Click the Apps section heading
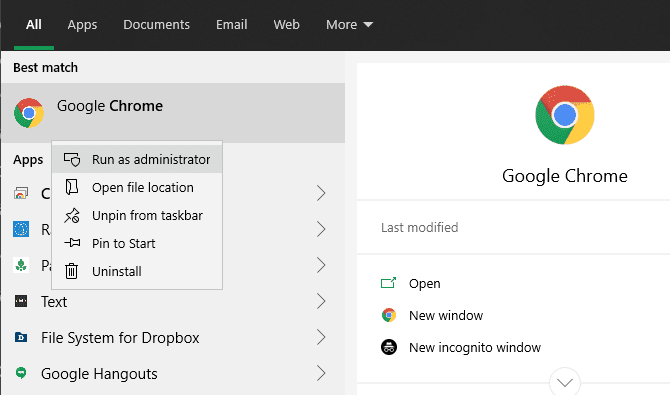This screenshot has width=670, height=395. 28,159
